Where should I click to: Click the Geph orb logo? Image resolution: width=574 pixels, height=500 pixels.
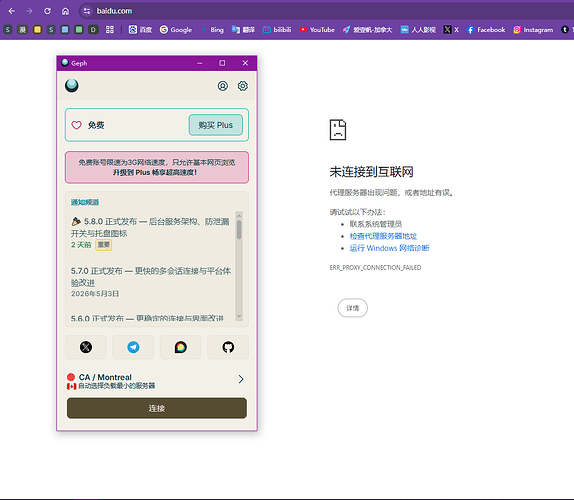coord(72,86)
